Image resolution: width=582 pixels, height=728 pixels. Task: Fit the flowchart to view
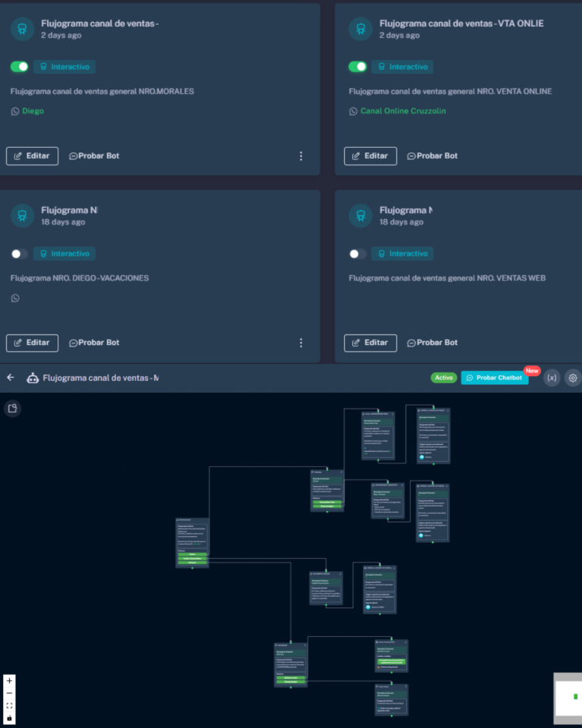point(10,705)
